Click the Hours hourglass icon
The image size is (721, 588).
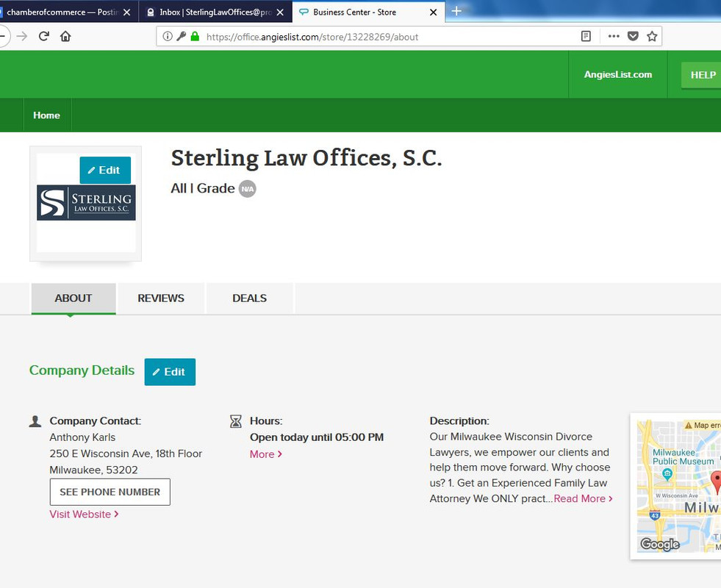235,421
